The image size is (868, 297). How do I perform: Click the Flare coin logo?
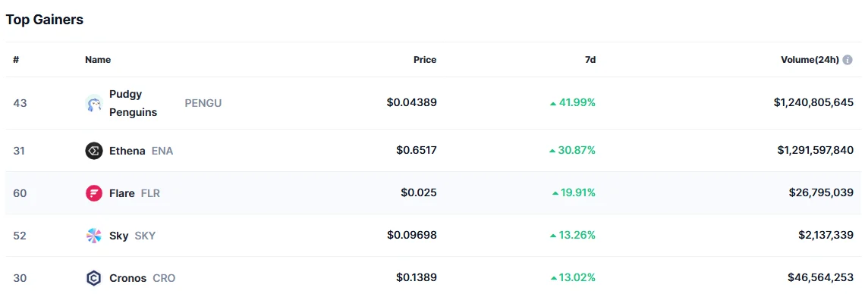(x=94, y=193)
